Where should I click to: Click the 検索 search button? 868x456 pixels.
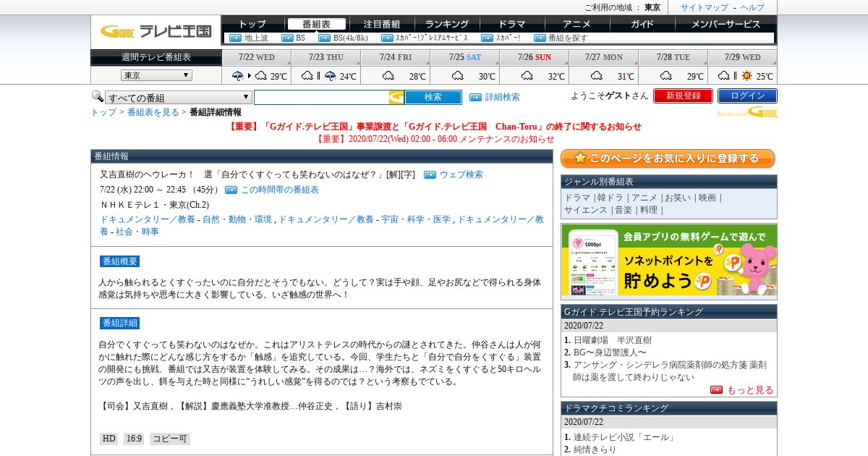(433, 97)
